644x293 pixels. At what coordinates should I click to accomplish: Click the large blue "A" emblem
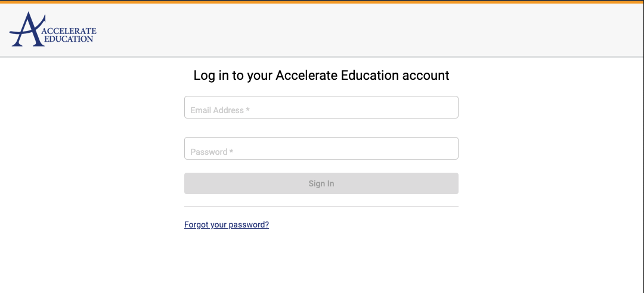click(x=27, y=29)
